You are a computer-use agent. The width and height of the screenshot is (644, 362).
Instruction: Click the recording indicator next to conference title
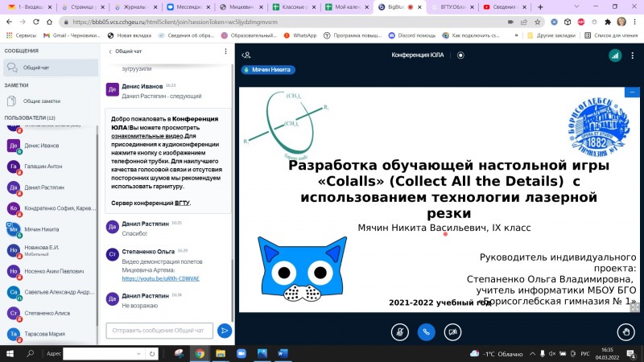click(x=460, y=55)
